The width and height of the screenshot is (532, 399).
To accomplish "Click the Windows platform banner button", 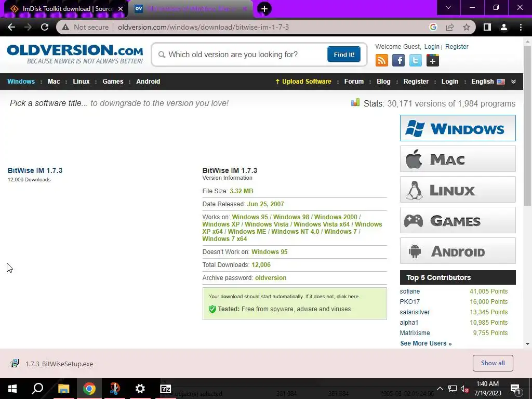I will (458, 128).
